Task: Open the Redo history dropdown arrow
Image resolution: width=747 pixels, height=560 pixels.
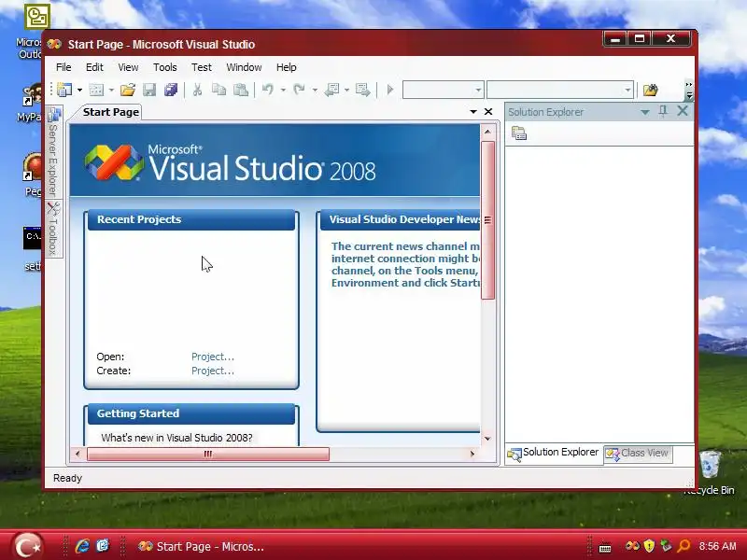Action: click(315, 90)
